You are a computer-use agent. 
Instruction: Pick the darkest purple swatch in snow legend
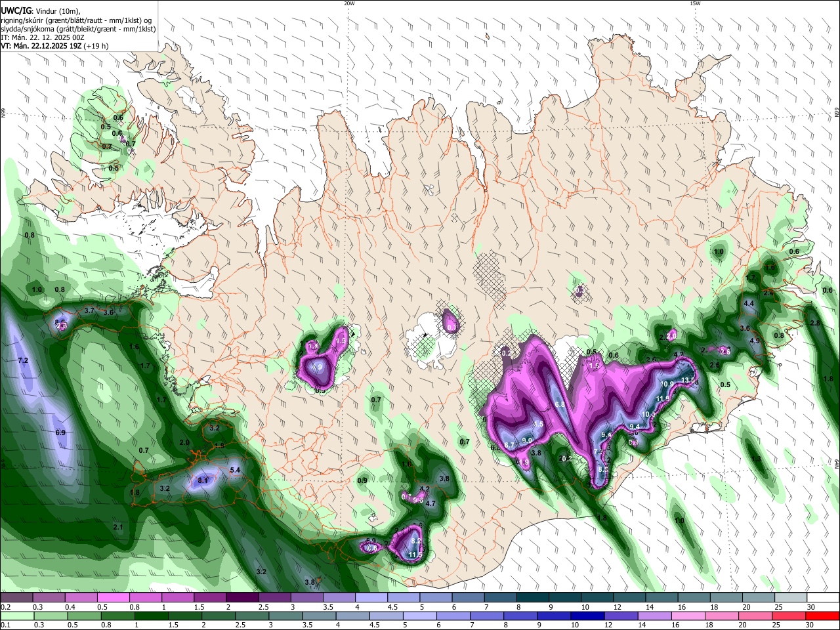click(241, 597)
